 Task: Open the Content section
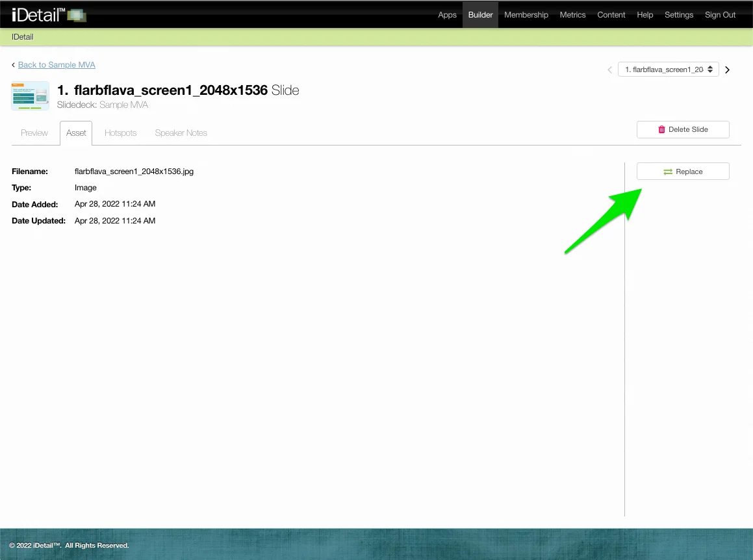(611, 15)
